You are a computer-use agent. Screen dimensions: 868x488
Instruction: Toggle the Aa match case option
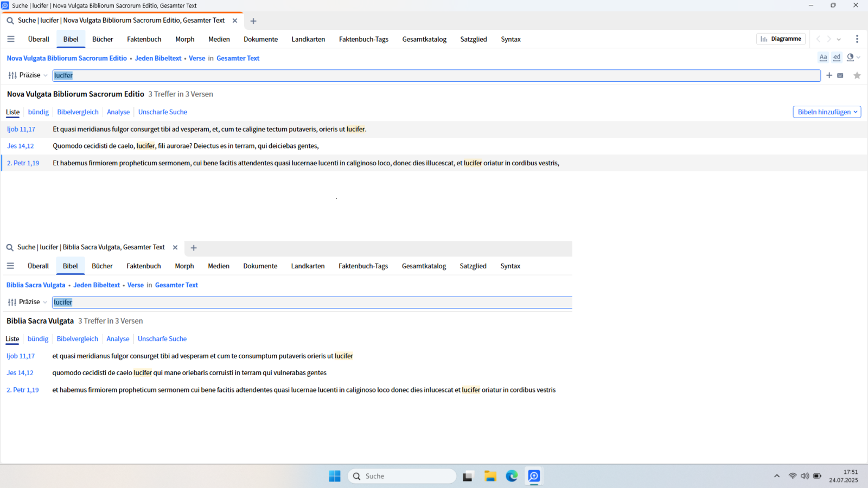(823, 57)
